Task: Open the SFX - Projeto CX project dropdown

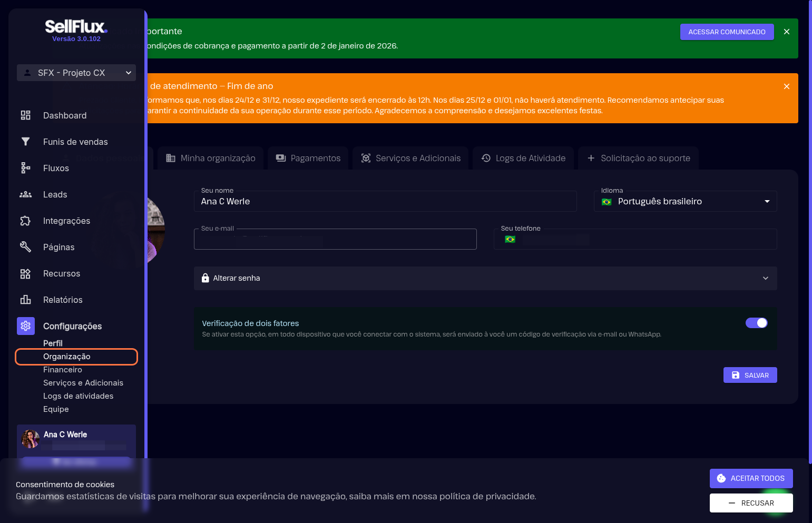Action: (x=76, y=73)
